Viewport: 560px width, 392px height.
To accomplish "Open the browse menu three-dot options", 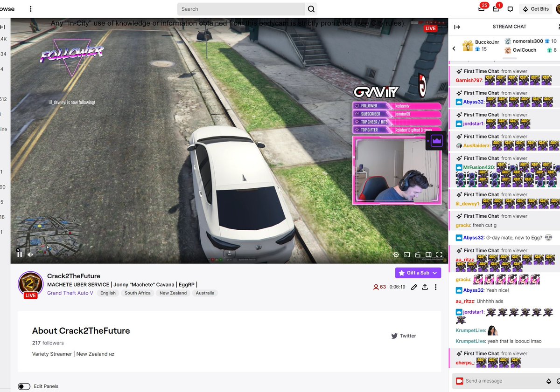I will (31, 9).
